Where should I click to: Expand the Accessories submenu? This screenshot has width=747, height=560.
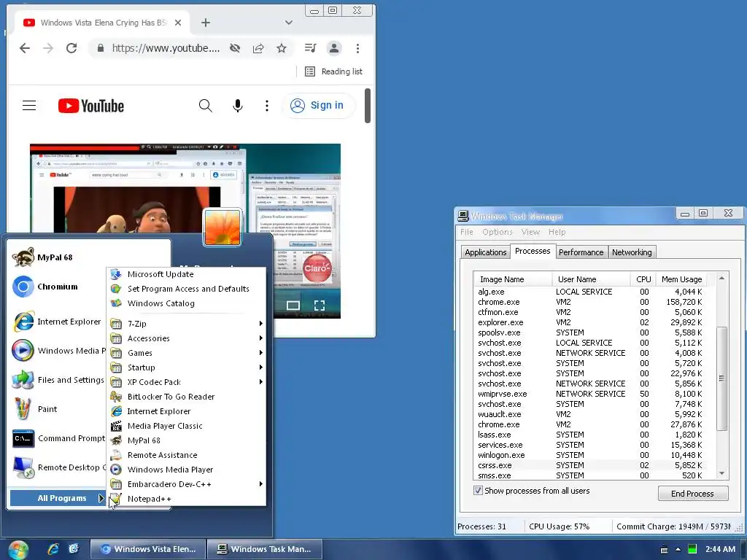coord(186,338)
